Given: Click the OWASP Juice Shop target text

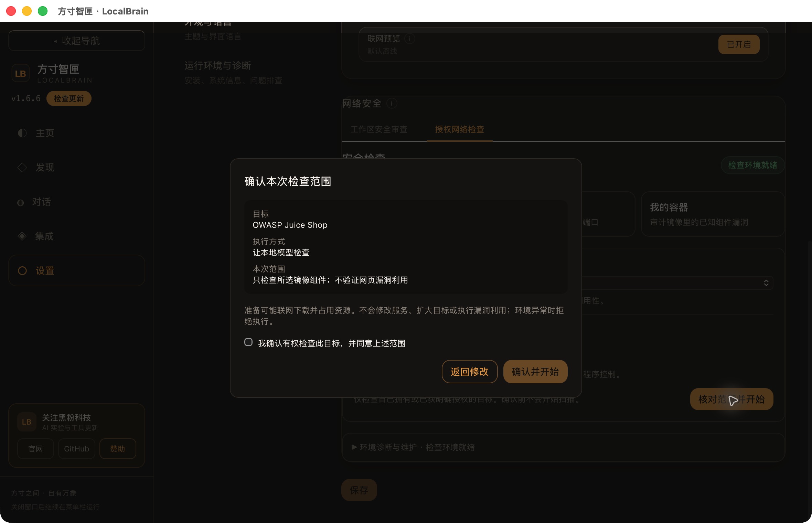Looking at the screenshot, I should 290,225.
